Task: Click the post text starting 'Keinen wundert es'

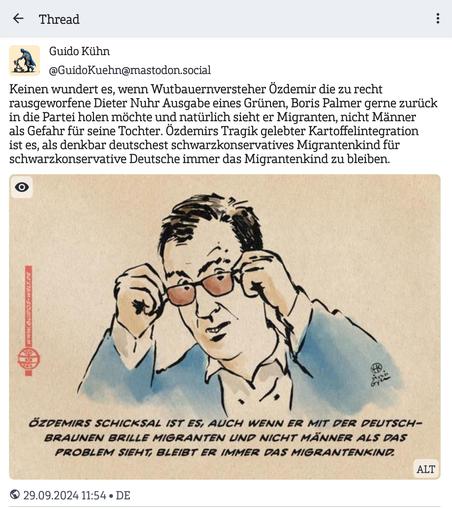Action: (223, 124)
